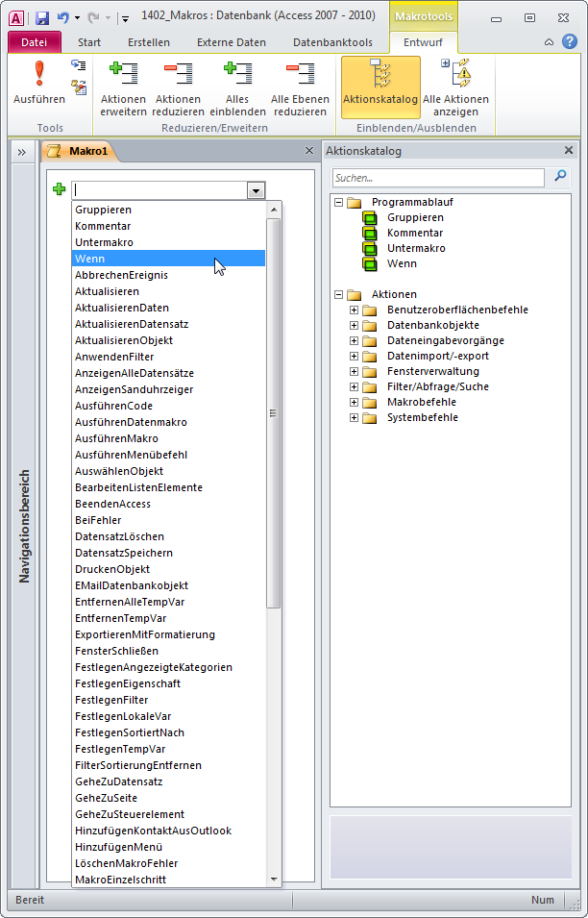The image size is (588, 918).
Task: Toggle the Aktionskatalog pane button
Action: 380,87
